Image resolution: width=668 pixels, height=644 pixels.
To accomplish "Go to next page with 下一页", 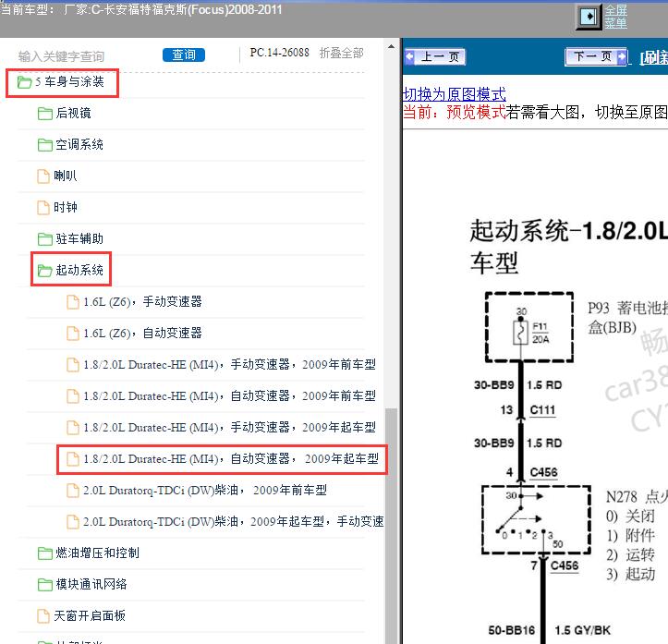I will point(596,56).
